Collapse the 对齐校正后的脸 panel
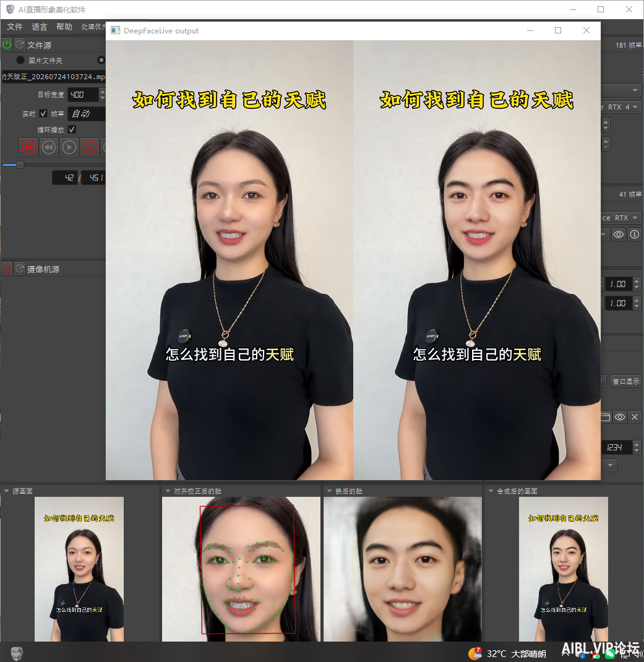 tap(168, 491)
